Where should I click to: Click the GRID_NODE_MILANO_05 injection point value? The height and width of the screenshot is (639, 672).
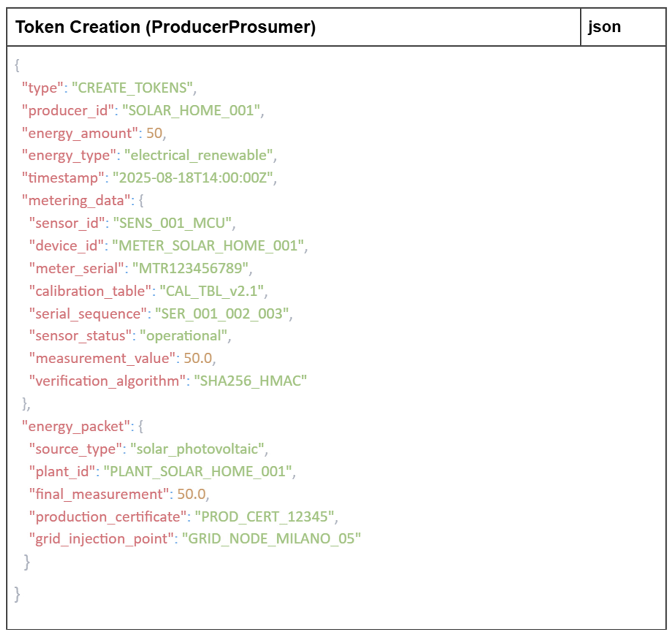271,539
